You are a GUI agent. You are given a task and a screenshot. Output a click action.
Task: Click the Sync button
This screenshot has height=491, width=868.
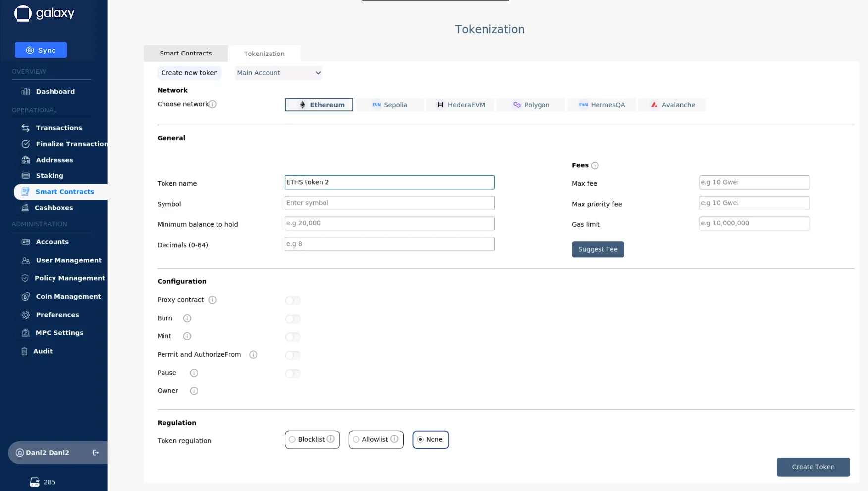[41, 50]
